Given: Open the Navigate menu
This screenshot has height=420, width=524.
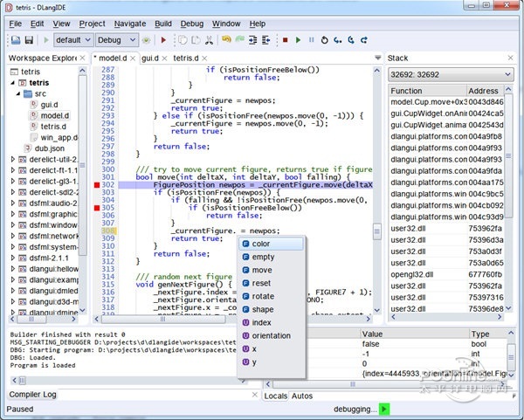Looking at the screenshot, I should point(130,24).
